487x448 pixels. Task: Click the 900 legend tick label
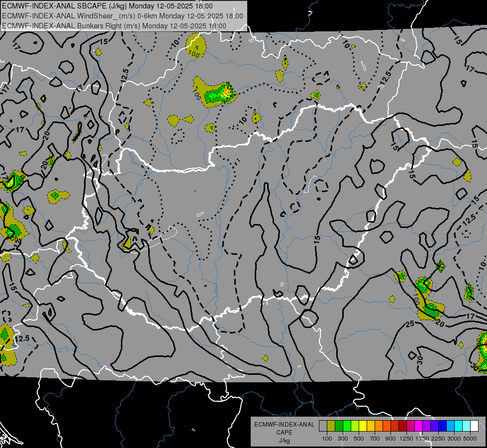tap(390, 439)
